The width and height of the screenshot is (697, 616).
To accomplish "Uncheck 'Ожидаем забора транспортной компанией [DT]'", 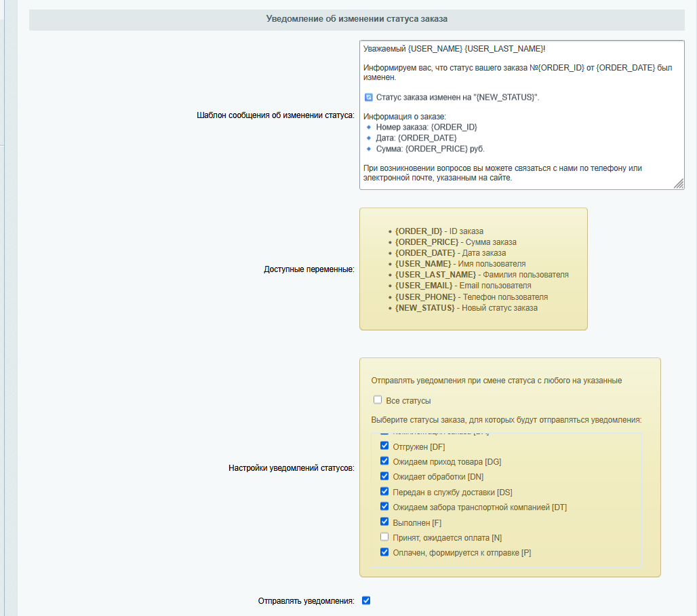I will click(384, 507).
